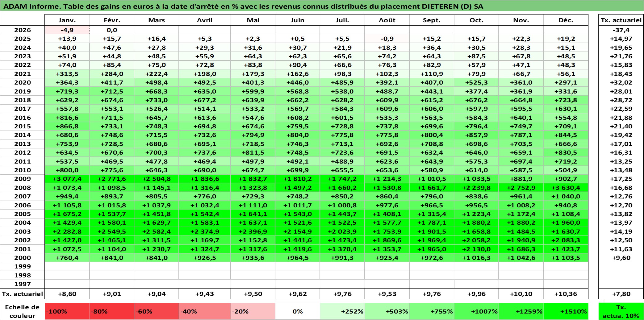This screenshot has height=320, width=644.
Task: Click the 2000 row label
Action: pyautogui.click(x=23, y=258)
